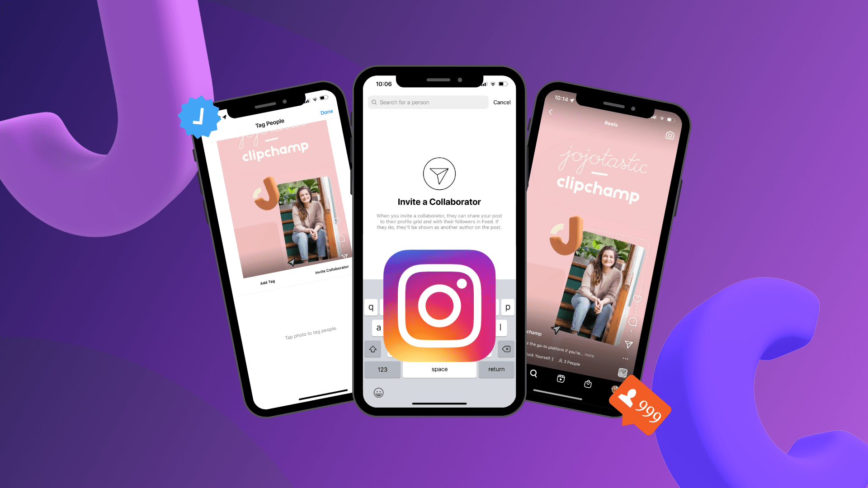The width and height of the screenshot is (868, 488).
Task: Click the Search for a person field
Action: [428, 102]
